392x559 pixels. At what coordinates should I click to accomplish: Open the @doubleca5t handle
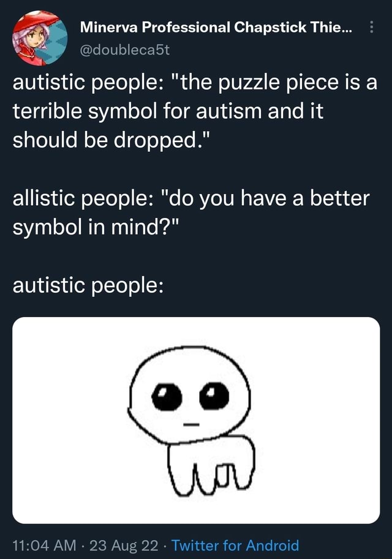(x=125, y=50)
